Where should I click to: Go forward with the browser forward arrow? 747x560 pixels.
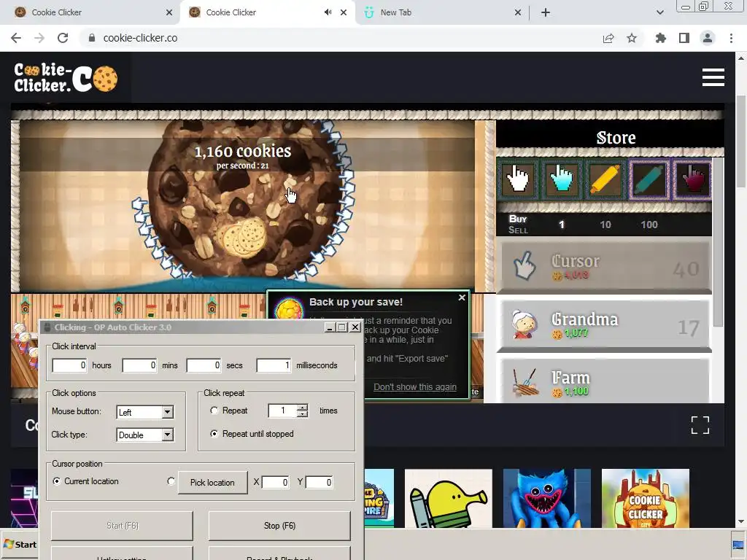click(39, 38)
